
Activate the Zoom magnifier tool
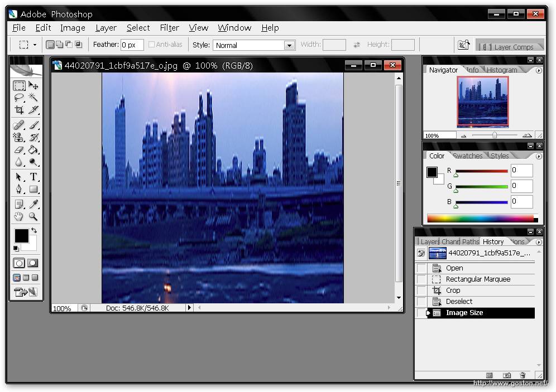[x=33, y=216]
